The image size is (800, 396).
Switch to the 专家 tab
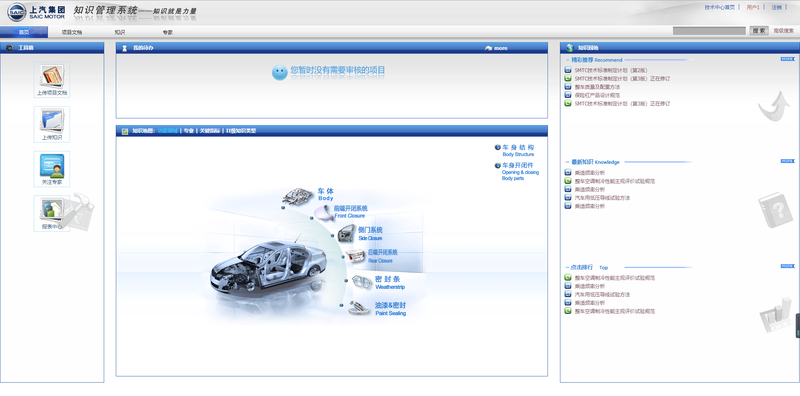[168, 32]
